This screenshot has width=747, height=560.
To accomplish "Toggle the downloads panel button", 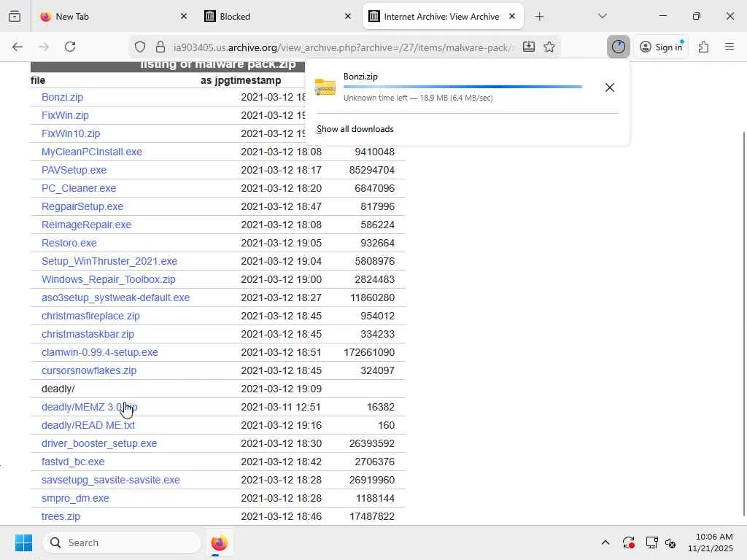I will (619, 47).
